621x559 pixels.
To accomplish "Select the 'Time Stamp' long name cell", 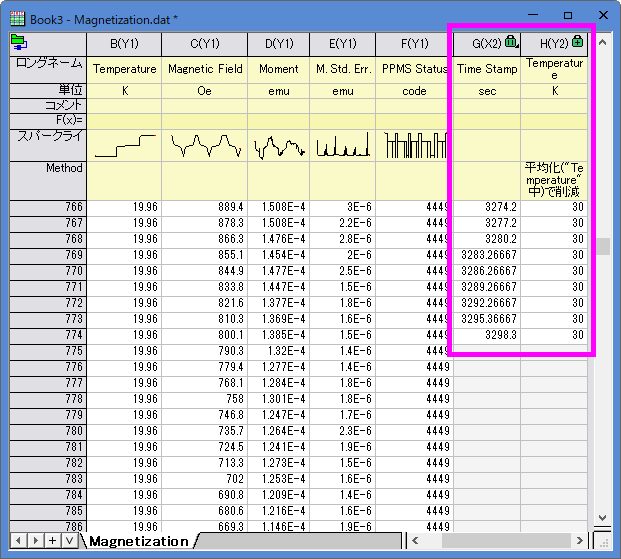I will pos(487,69).
